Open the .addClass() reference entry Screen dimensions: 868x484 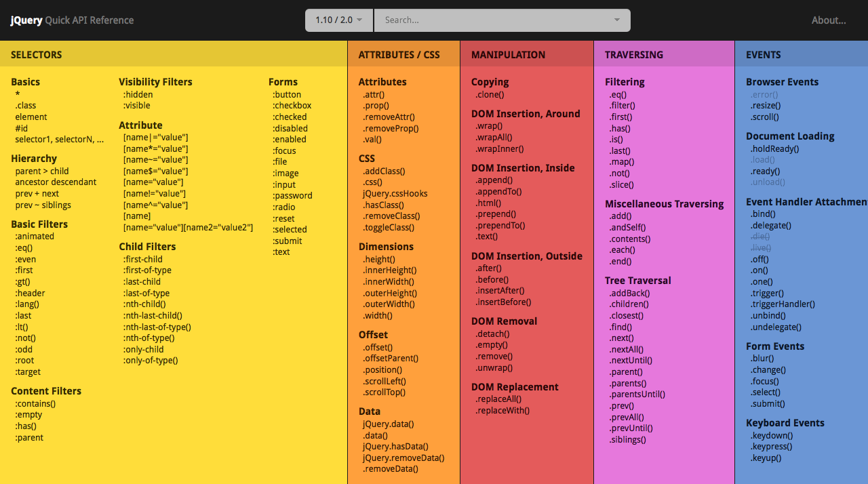pos(384,172)
